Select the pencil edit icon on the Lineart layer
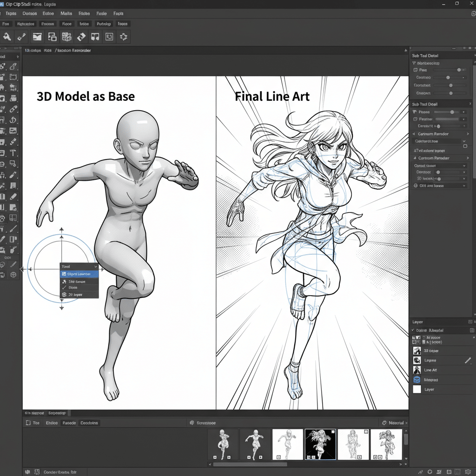476x476 pixels. 468,360
